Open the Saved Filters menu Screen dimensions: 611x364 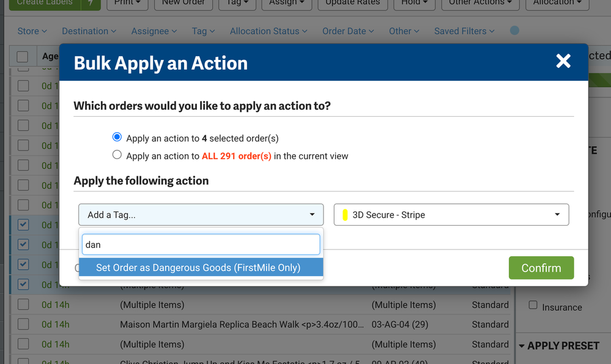pos(464,31)
